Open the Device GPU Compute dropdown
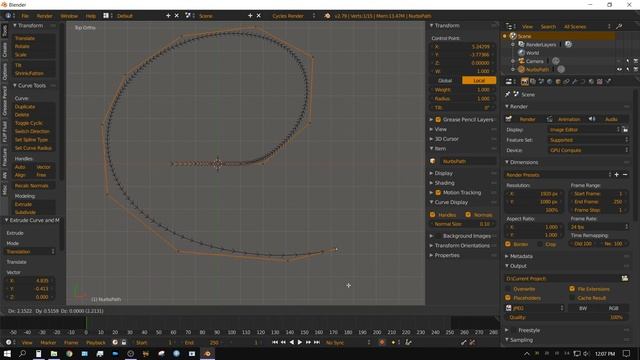Image resolution: width=640 pixels, height=360 pixels. pyautogui.click(x=588, y=150)
